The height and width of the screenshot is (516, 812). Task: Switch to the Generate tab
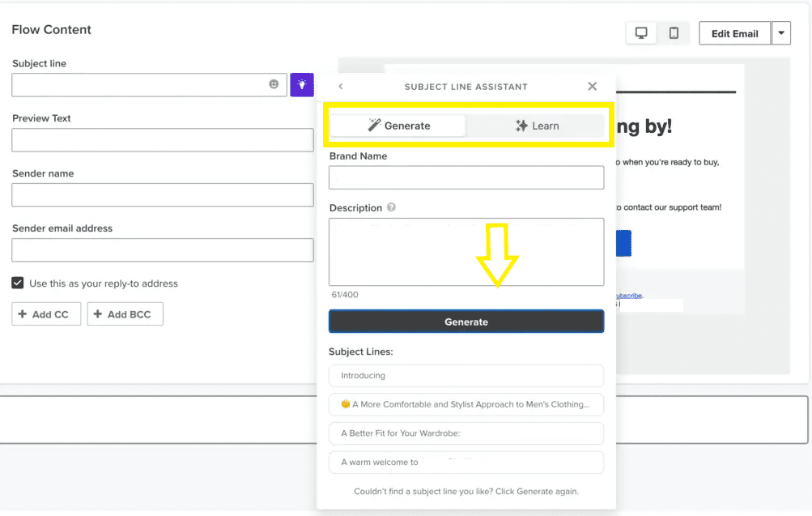(397, 126)
